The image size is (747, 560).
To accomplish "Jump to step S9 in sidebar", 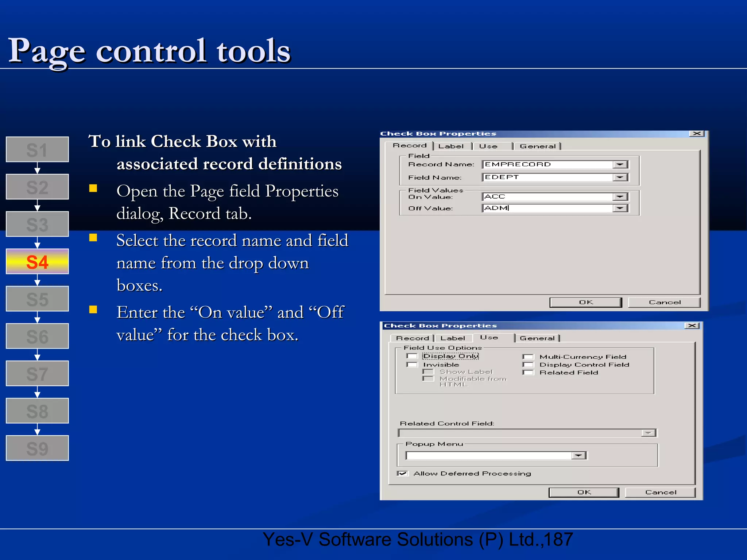I will pos(37,448).
